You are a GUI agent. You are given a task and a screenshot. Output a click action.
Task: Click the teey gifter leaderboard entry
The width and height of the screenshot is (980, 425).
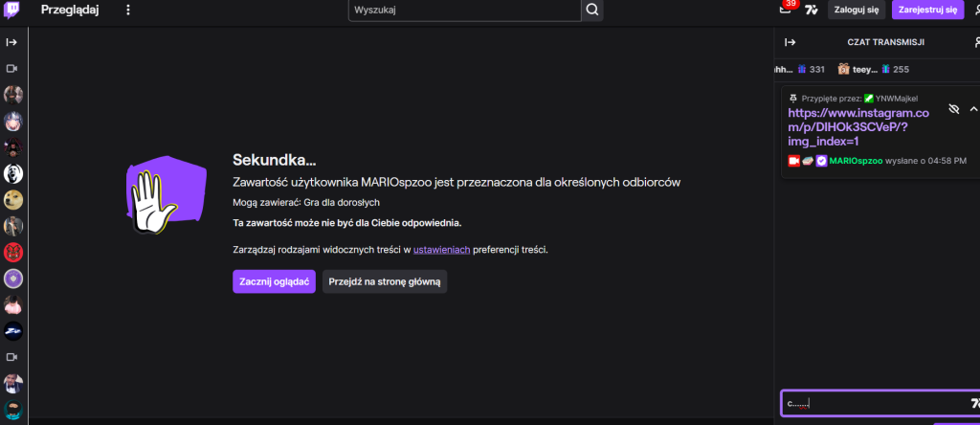point(874,69)
